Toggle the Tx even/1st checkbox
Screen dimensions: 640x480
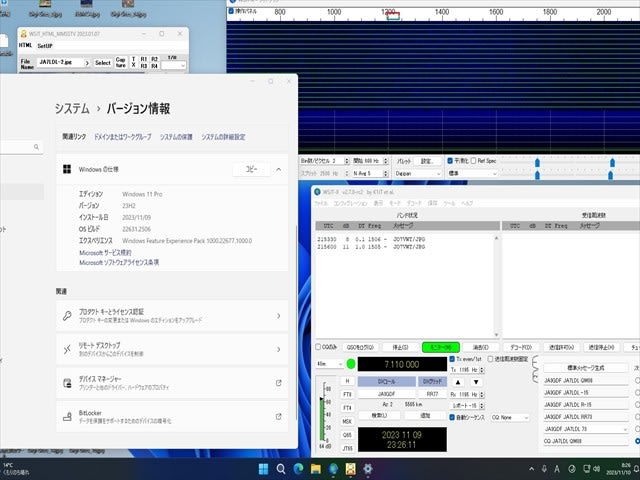point(452,359)
